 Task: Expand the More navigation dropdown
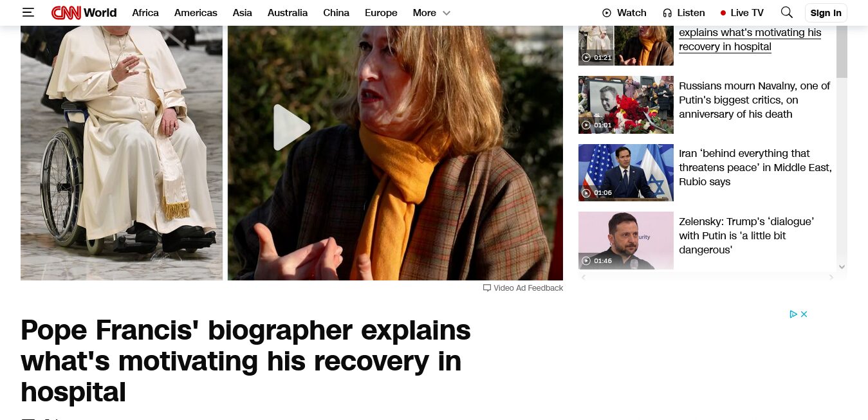432,13
